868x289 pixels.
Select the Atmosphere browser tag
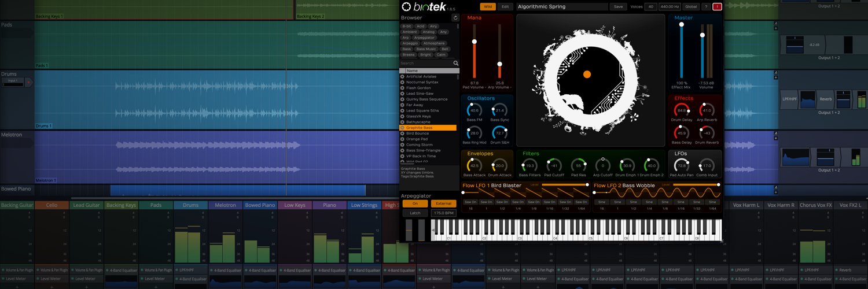(433, 43)
